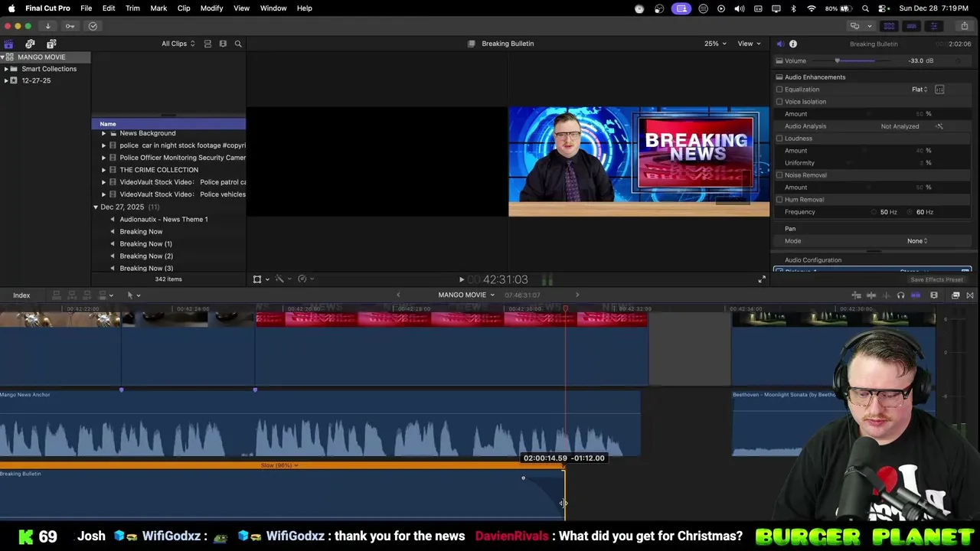The width and height of the screenshot is (980, 551).
Task: Open the Trim menu
Action: [132, 8]
